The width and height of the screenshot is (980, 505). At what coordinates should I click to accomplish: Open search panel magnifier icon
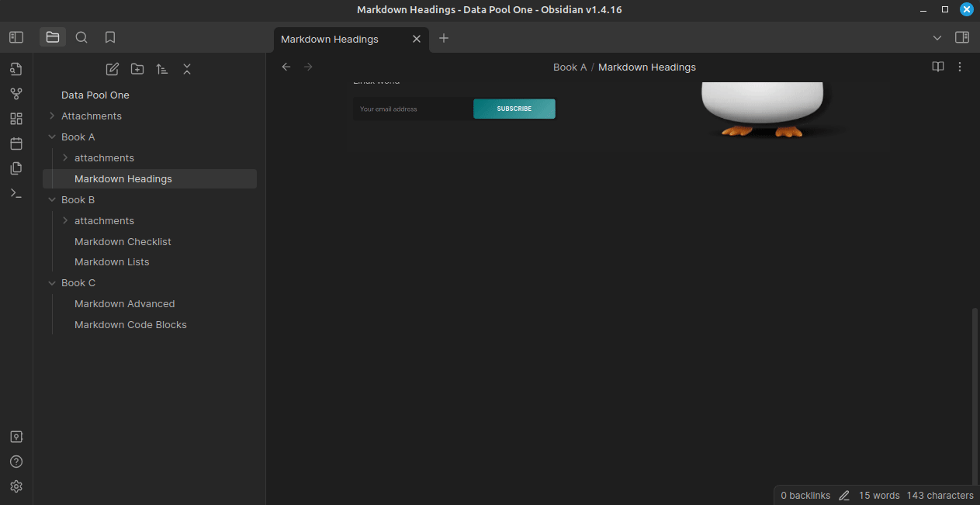click(81, 37)
